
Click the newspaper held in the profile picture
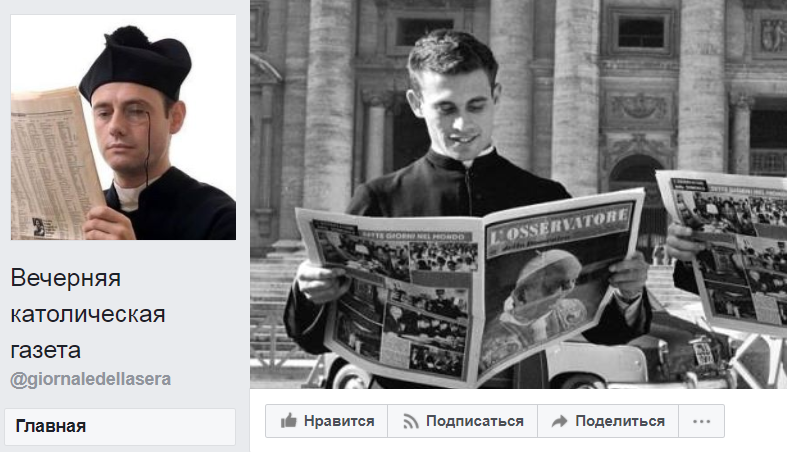pyautogui.click(x=56, y=166)
